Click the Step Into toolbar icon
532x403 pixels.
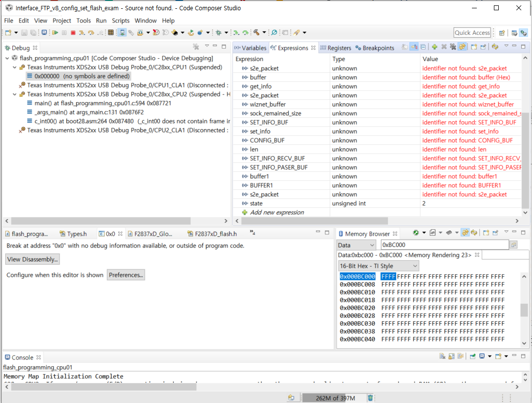(82, 33)
